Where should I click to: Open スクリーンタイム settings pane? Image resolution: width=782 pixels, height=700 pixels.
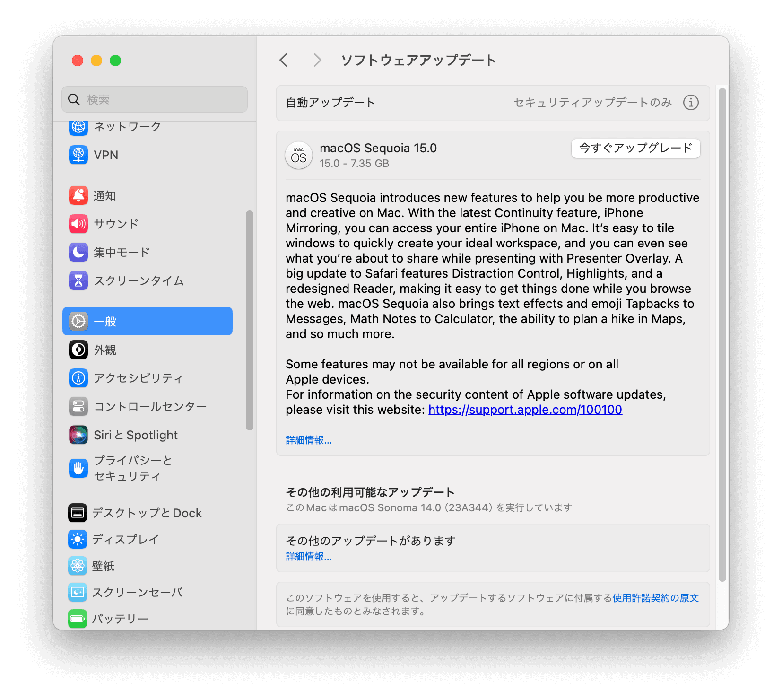(x=148, y=280)
